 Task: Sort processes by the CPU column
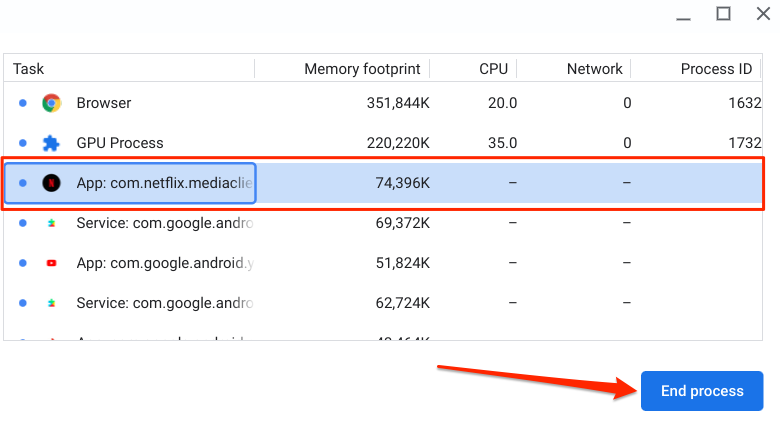coord(493,69)
